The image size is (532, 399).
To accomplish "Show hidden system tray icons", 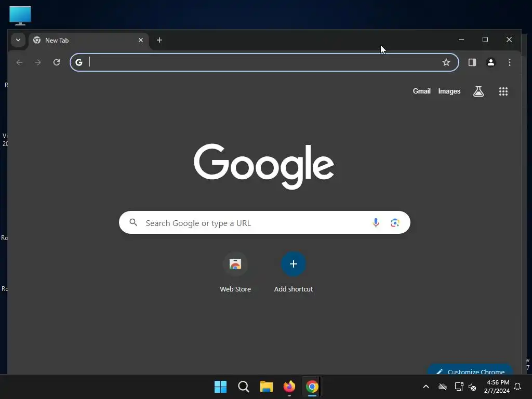I will click(x=426, y=387).
